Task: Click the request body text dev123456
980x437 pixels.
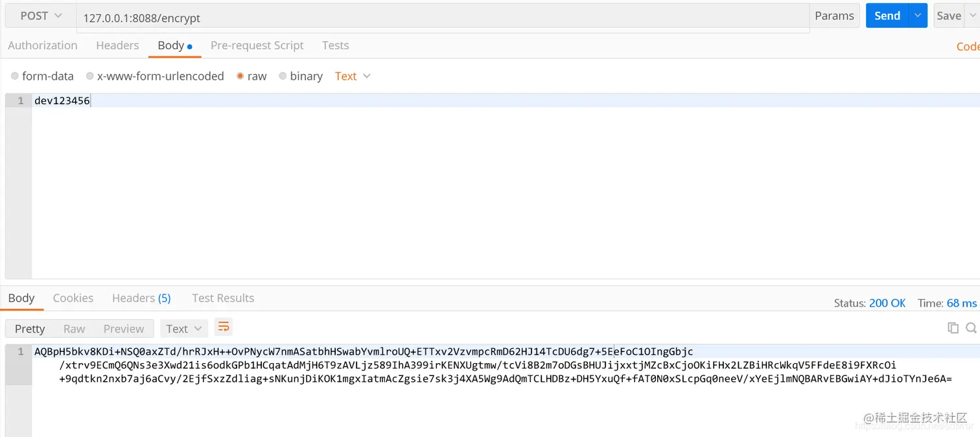Action: tap(62, 100)
